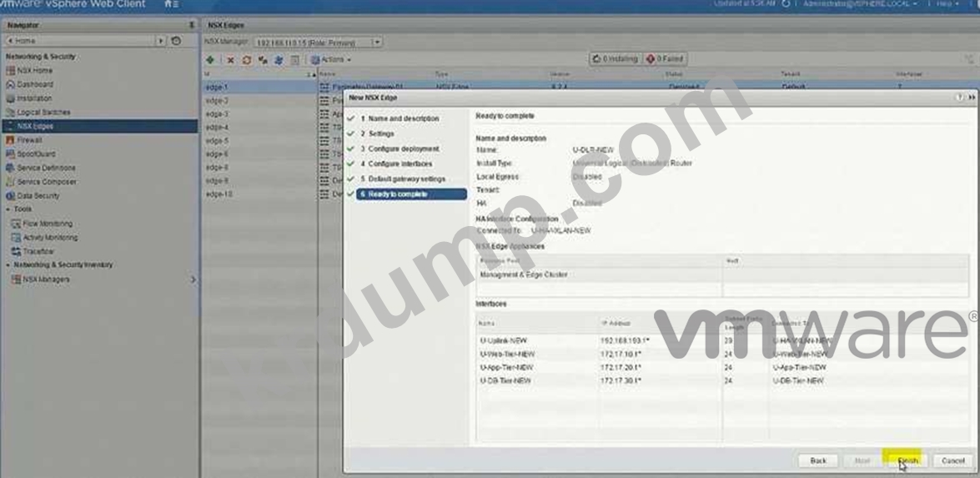Screen dimensions: 980x478
Task: Click the SpoofGuard icon
Action: point(10,153)
